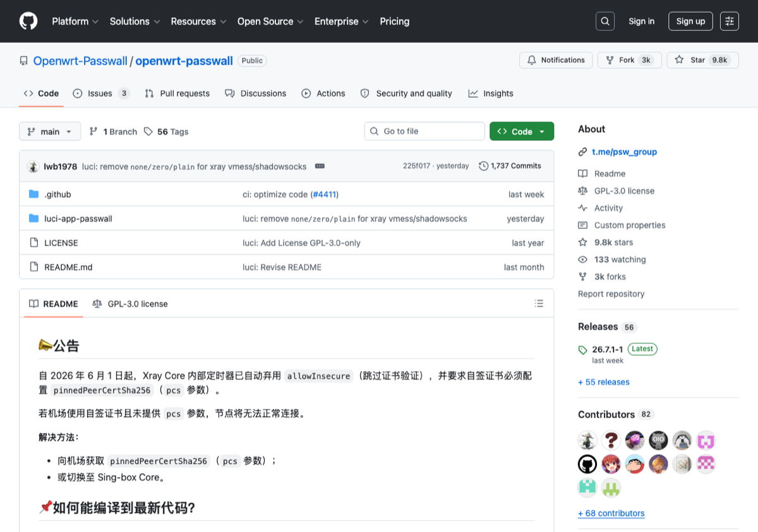Switch to the Discussions tab
This screenshot has width=758, height=532.
(x=256, y=93)
